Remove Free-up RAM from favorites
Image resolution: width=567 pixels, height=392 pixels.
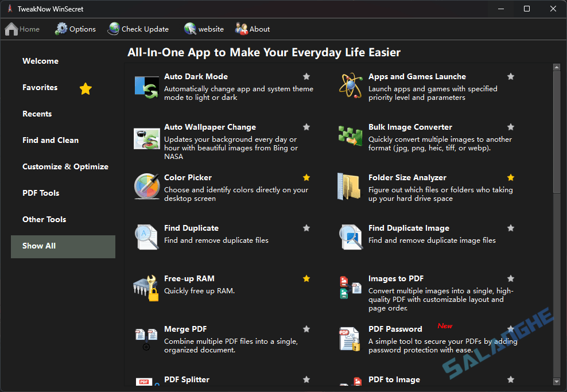[x=306, y=278]
